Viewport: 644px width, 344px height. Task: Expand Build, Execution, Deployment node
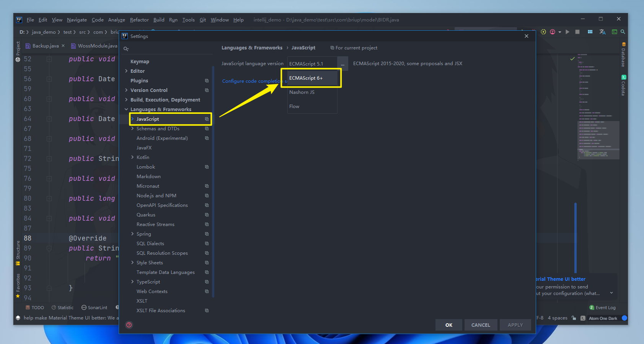[x=126, y=100]
